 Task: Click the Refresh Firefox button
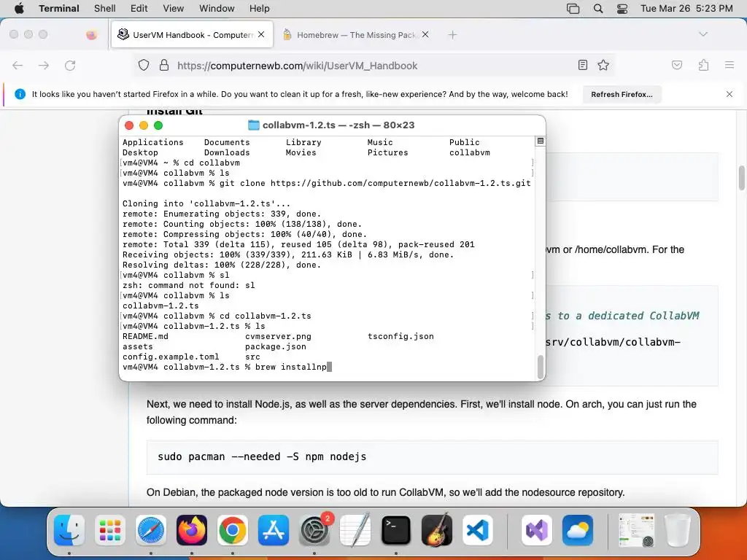(622, 94)
